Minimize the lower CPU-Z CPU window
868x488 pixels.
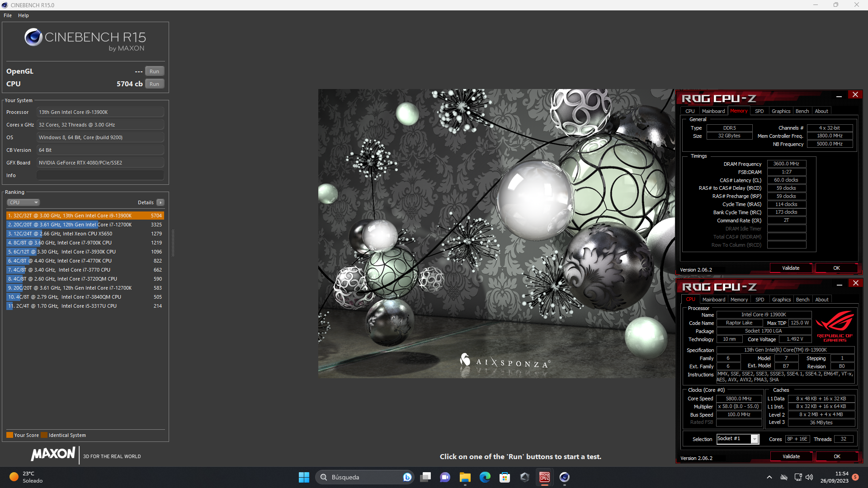[x=840, y=284]
